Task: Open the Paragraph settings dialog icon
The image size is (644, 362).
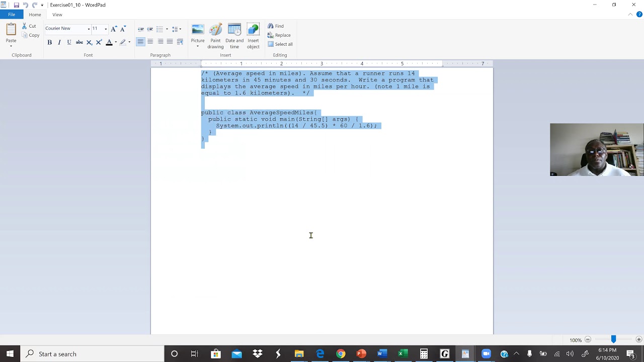Action: pyautogui.click(x=180, y=42)
